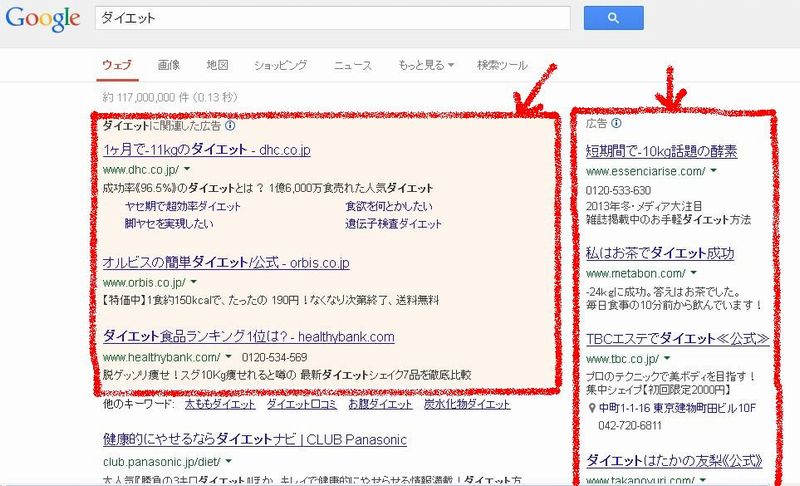This screenshot has width=800, height=486.
Task: Click related keyword 炭水化物ダイエット
Action: coord(467,404)
